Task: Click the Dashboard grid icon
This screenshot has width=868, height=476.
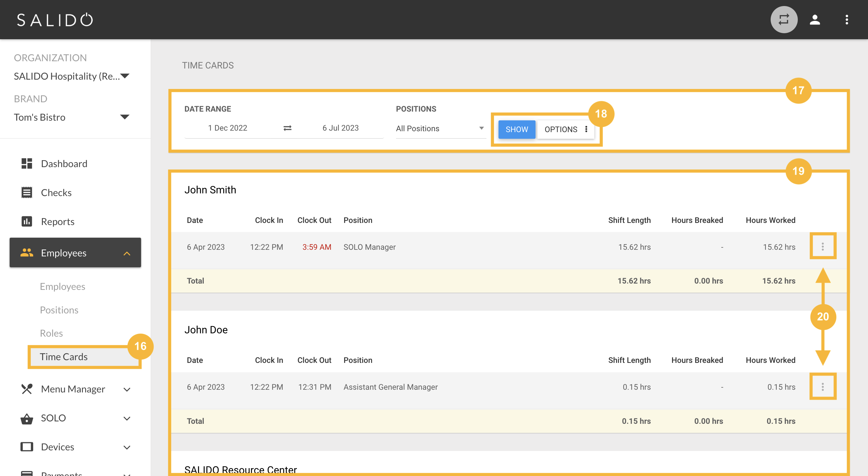Action: point(27,163)
